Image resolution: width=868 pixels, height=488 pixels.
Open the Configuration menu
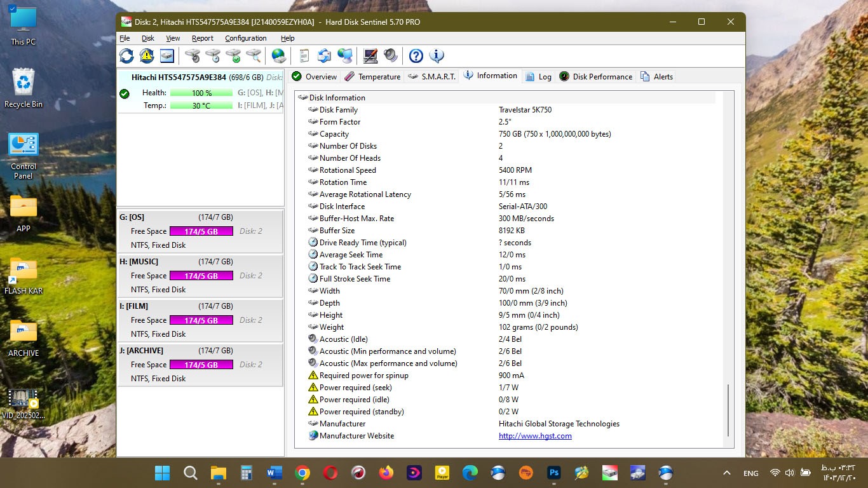point(246,38)
